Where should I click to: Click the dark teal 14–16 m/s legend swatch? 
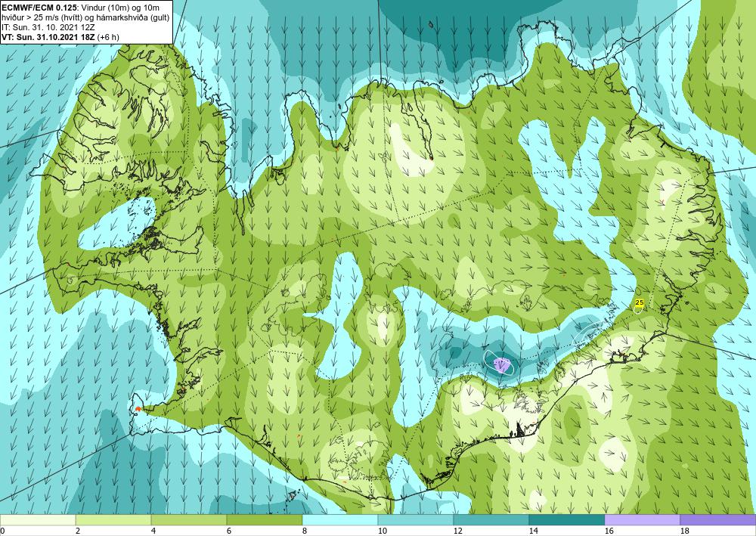(x=566, y=520)
